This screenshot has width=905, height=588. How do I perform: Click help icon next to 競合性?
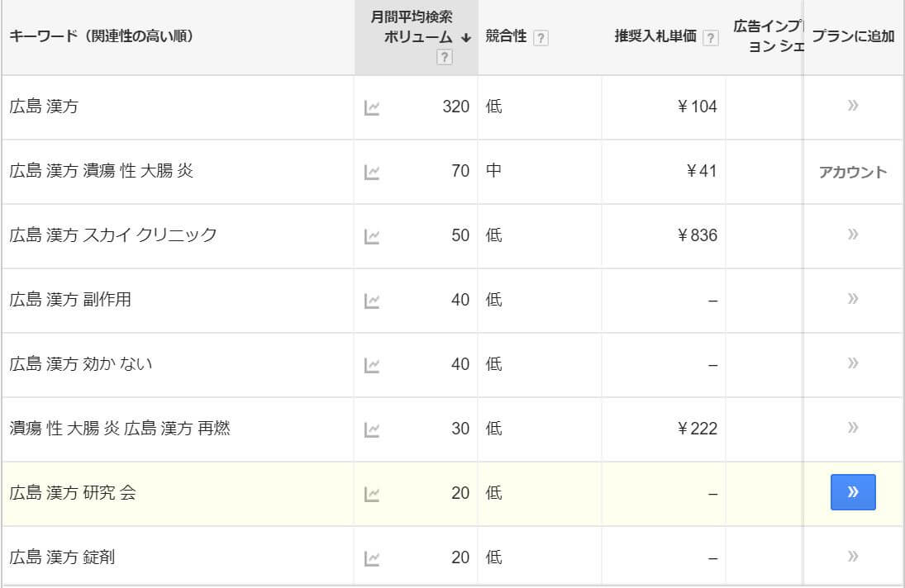click(541, 38)
